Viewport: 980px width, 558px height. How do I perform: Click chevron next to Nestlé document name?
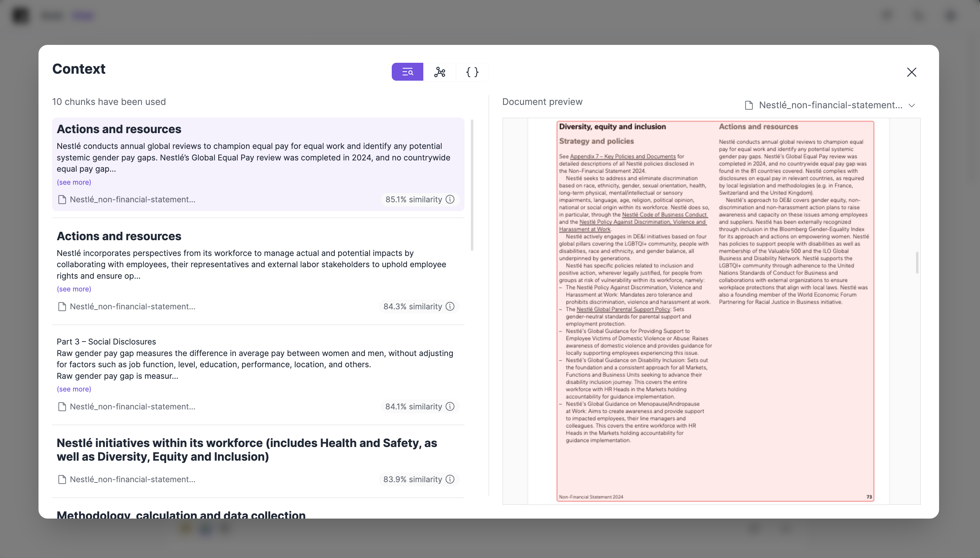[912, 106]
